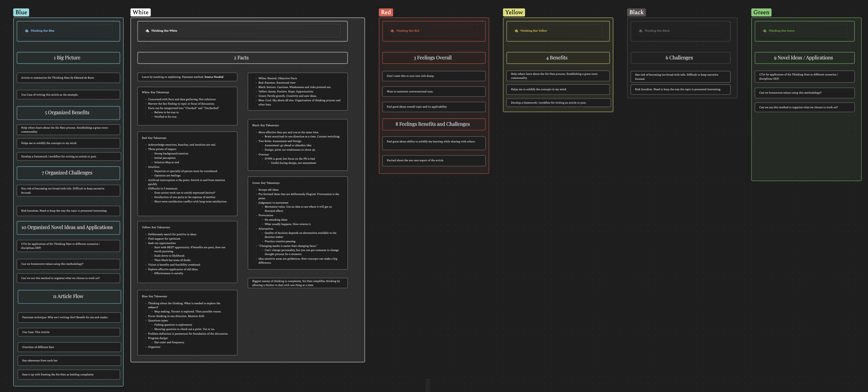Image resolution: width=868 pixels, height=392 pixels.
Task: Click the 'Black: Key Takeaways' card
Action: coord(298,145)
